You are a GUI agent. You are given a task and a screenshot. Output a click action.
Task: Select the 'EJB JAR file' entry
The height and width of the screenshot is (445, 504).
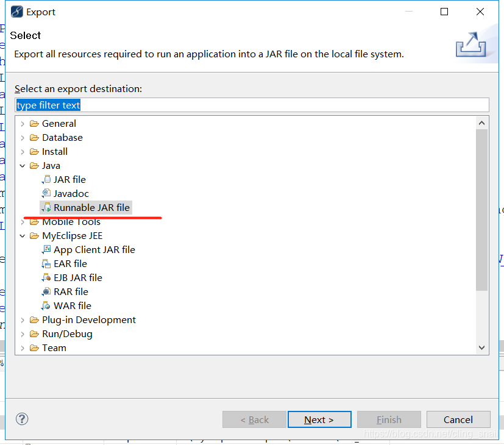pos(78,277)
